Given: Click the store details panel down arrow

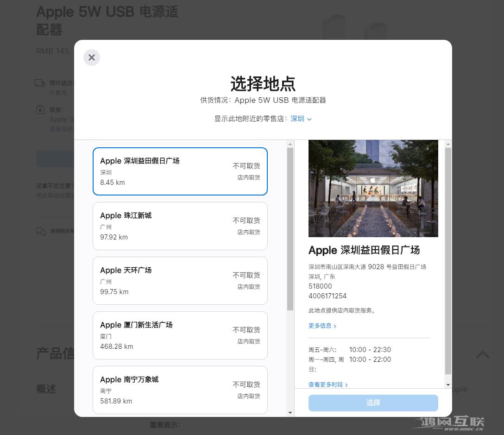Looking at the screenshot, I should (x=448, y=385).
